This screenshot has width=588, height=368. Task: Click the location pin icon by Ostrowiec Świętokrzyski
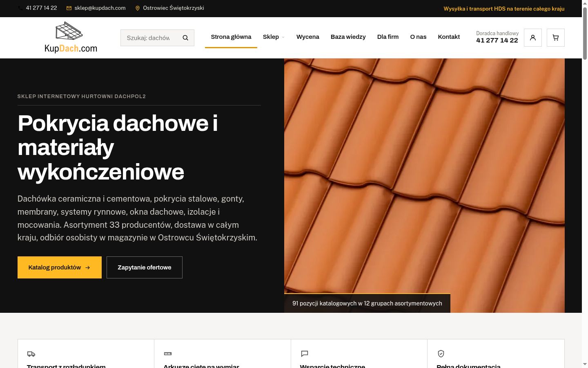pyautogui.click(x=138, y=8)
